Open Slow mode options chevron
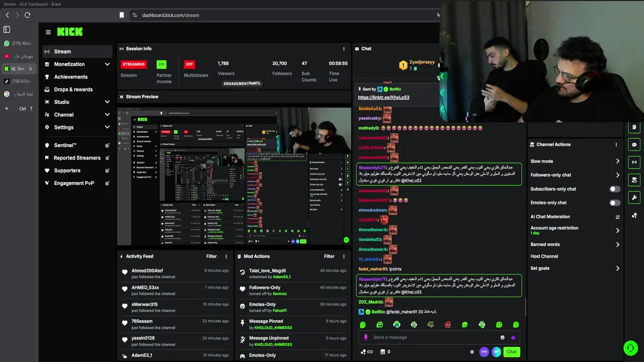 [x=618, y=161]
